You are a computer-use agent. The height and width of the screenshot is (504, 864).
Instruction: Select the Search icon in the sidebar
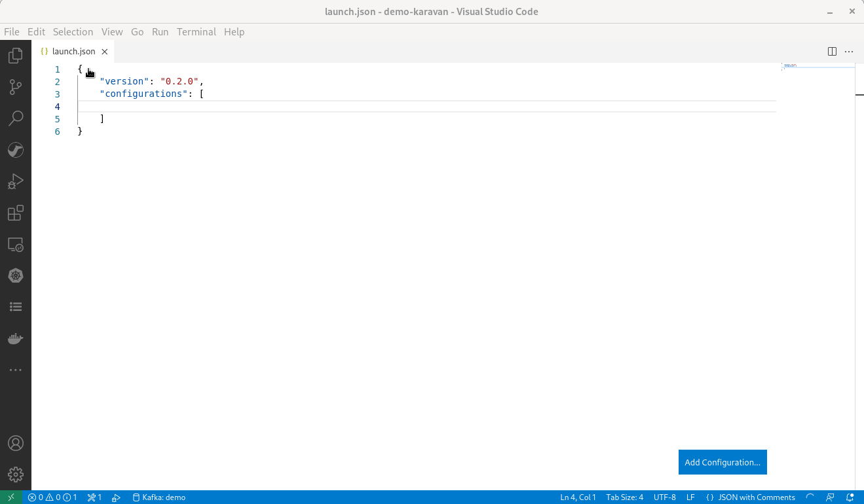[x=15, y=118]
